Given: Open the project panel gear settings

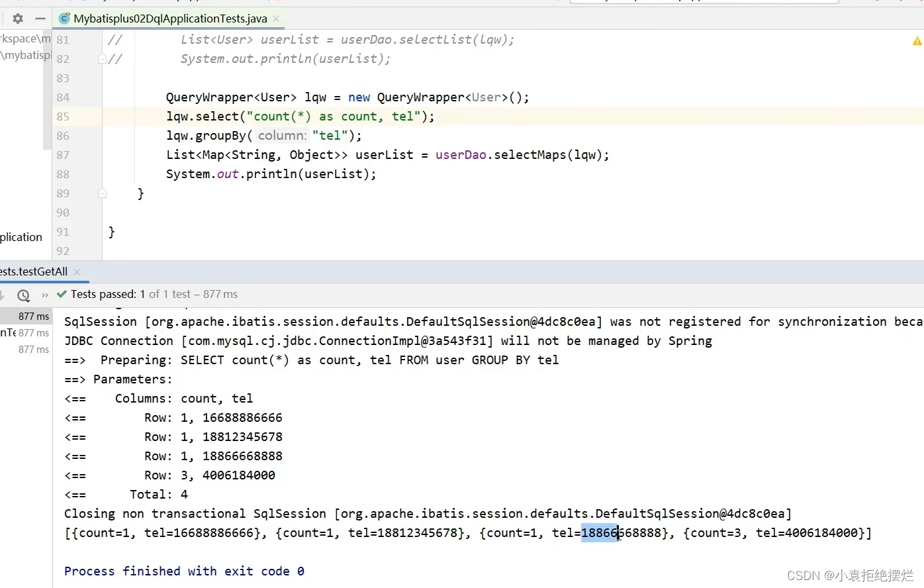Looking at the screenshot, I should (18, 19).
